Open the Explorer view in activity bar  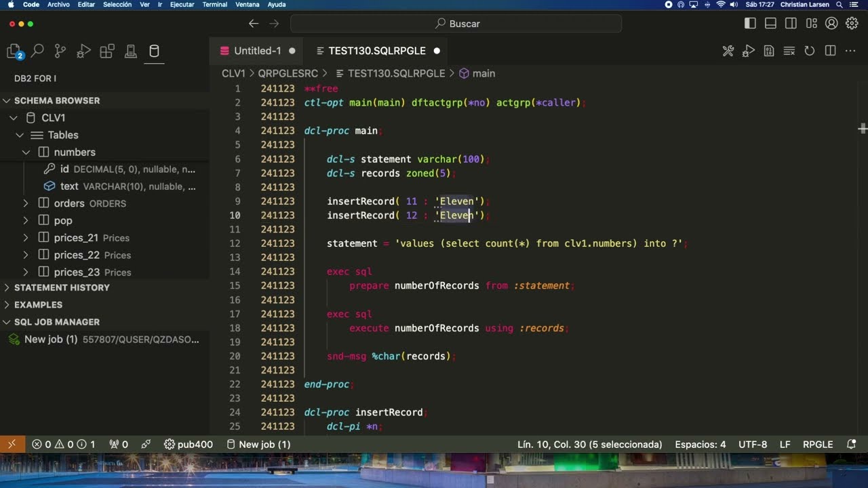[14, 52]
